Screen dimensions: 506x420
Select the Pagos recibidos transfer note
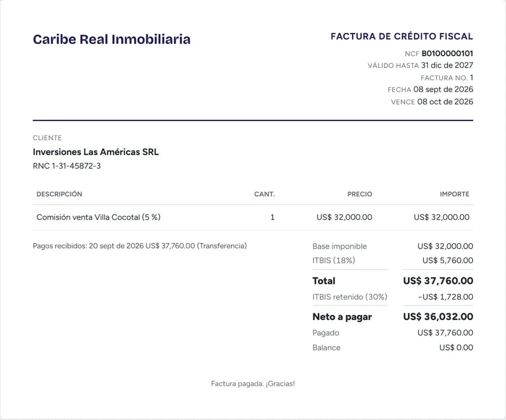140,246
